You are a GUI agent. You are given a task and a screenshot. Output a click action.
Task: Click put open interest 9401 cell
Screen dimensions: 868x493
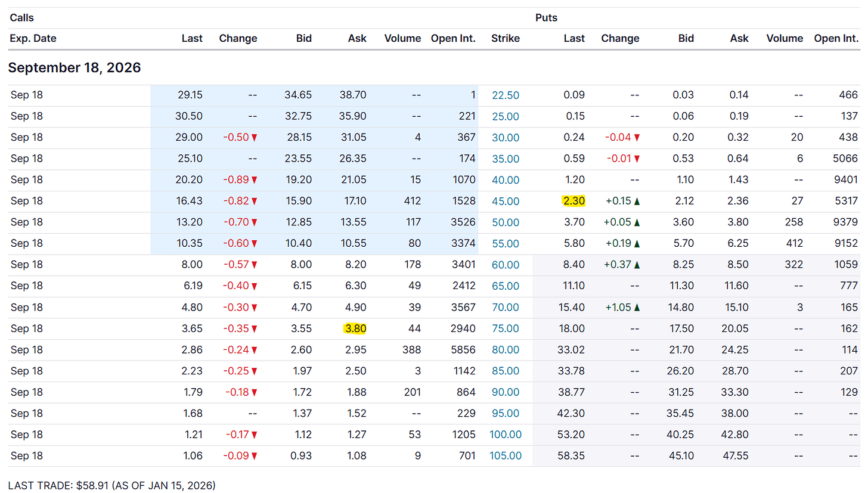click(846, 180)
